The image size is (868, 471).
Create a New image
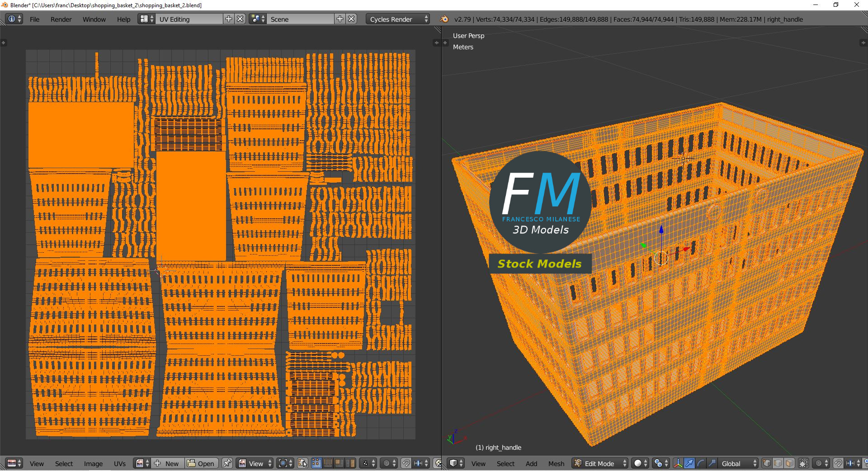tap(168, 463)
